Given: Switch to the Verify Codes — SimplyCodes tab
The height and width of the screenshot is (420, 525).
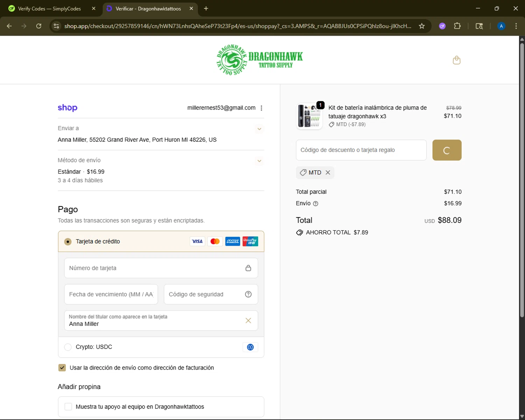Looking at the screenshot, I should [x=52, y=8].
